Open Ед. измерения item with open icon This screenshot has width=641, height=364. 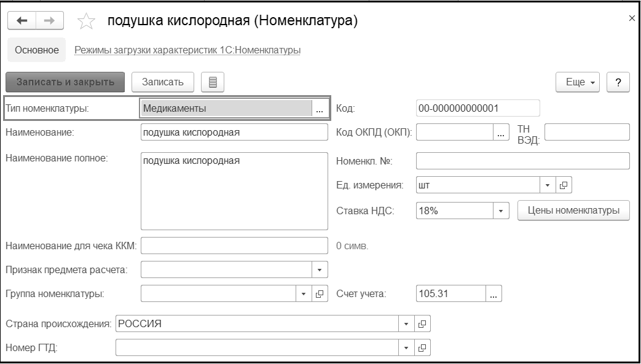[564, 185]
